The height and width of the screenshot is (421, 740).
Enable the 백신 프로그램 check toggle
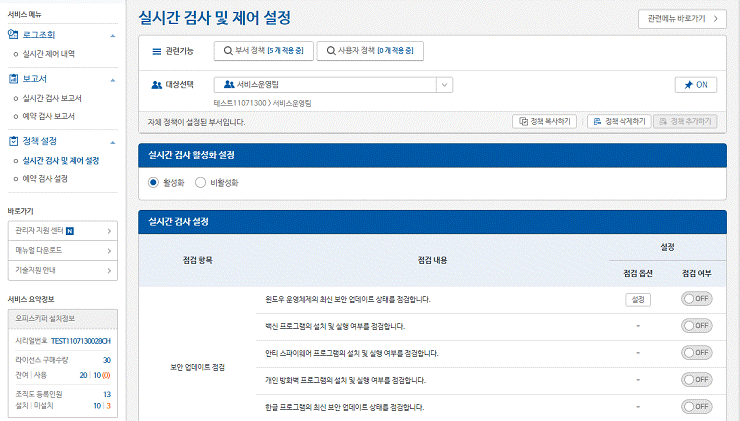tap(696, 325)
